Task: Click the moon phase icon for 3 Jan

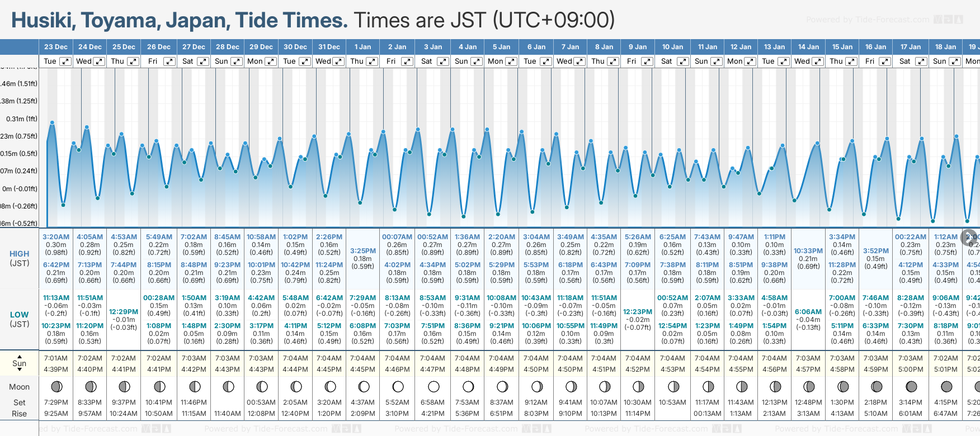Action: click(x=433, y=386)
